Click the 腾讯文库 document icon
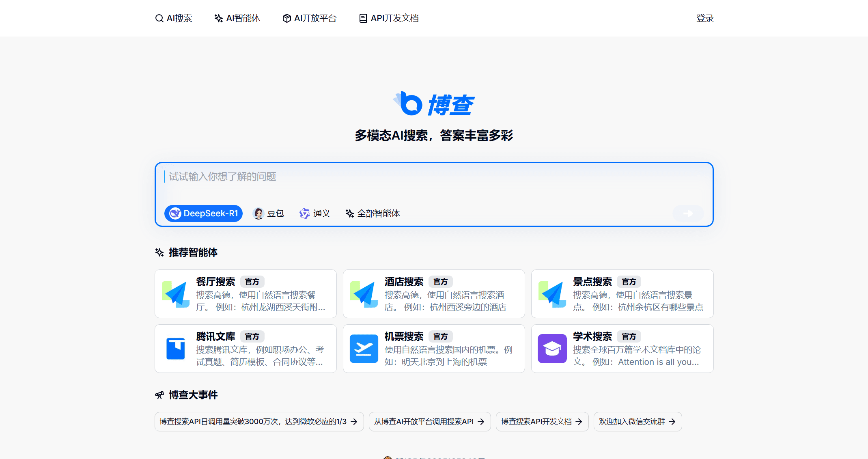Screen dimensions: 868x459 click(175, 348)
